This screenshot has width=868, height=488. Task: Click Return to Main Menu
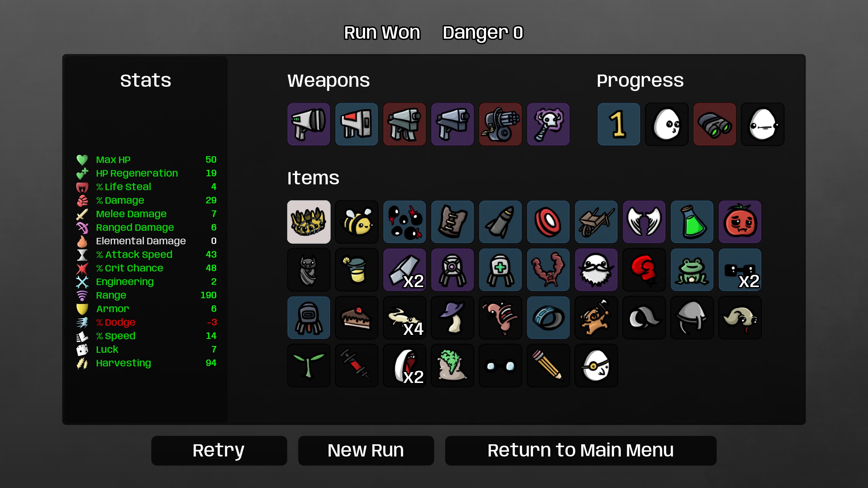click(580, 450)
